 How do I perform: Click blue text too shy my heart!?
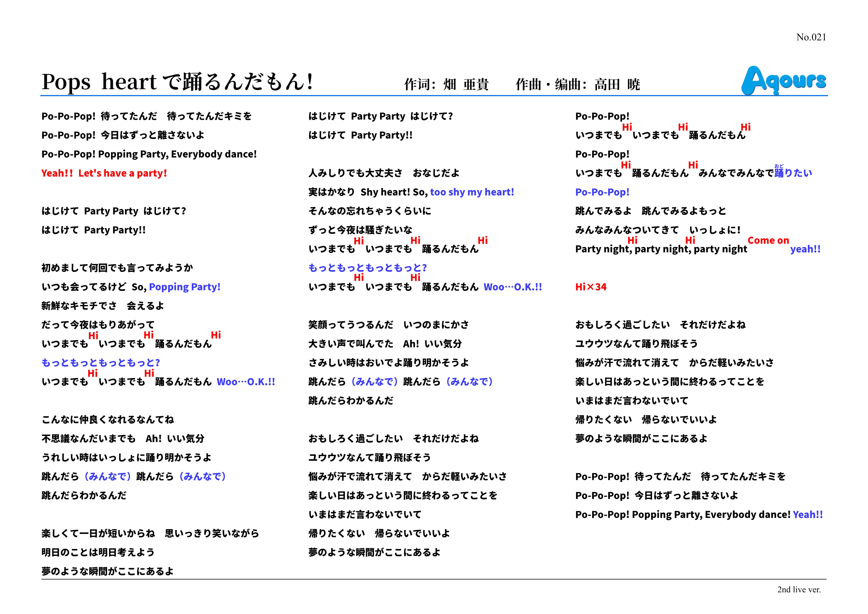tap(472, 192)
